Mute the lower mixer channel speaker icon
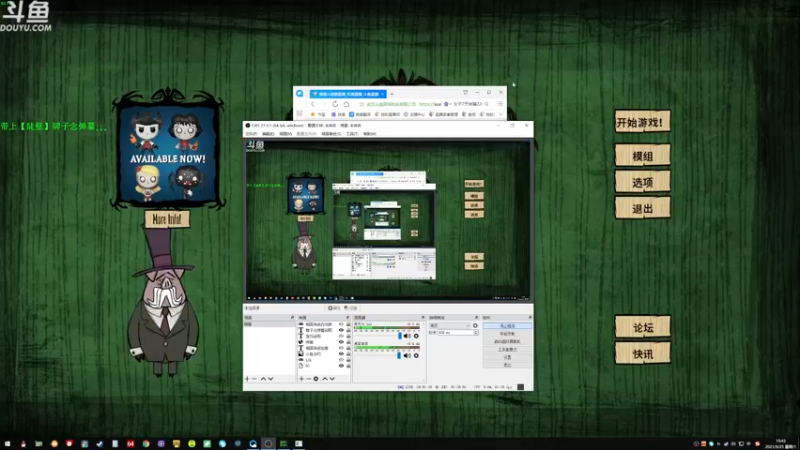This screenshot has height=450, width=800. tap(407, 356)
